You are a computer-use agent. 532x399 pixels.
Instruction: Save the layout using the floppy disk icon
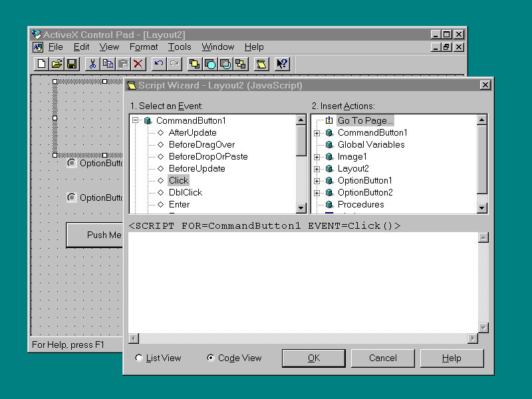tap(72, 64)
